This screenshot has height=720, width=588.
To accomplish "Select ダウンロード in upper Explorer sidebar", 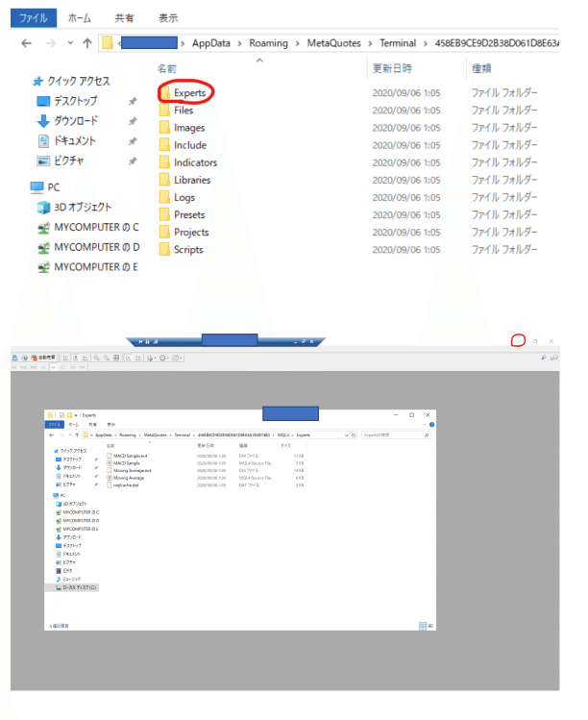I will (67, 121).
